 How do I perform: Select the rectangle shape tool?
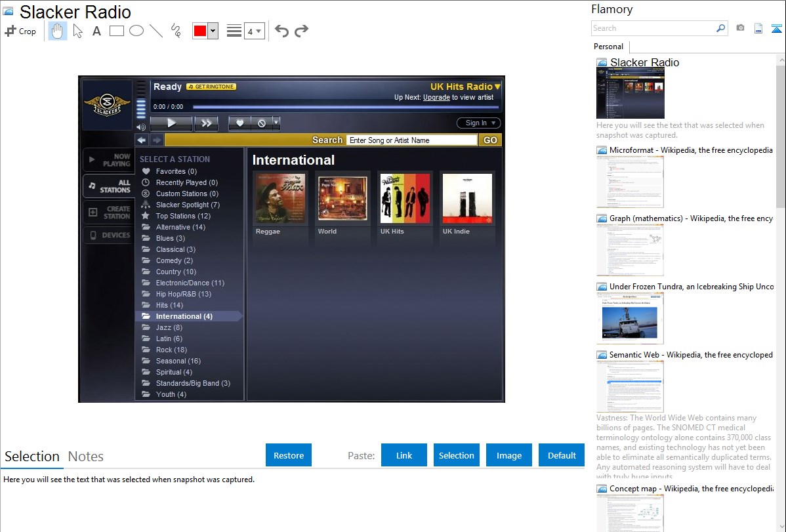[x=116, y=31]
